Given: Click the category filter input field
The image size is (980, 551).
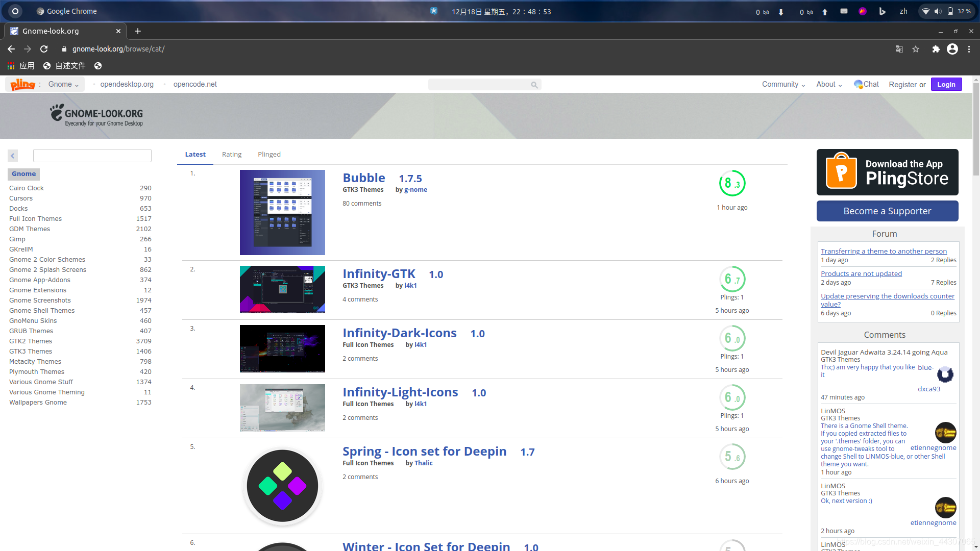Looking at the screenshot, I should point(92,156).
